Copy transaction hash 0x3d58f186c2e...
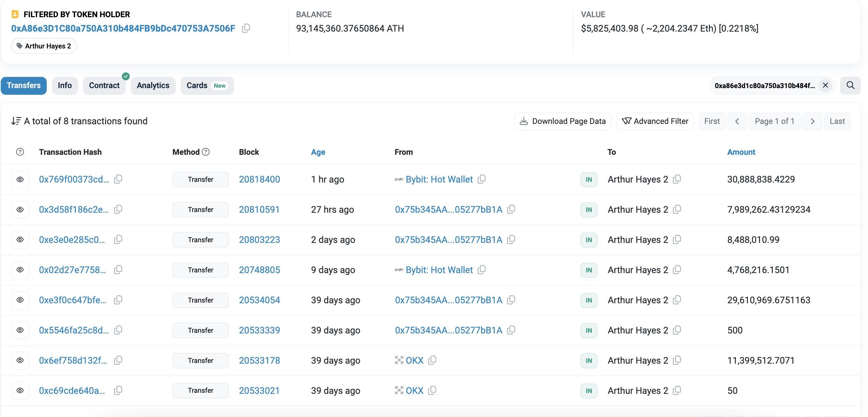This screenshot has width=868, height=417. pyautogui.click(x=118, y=209)
